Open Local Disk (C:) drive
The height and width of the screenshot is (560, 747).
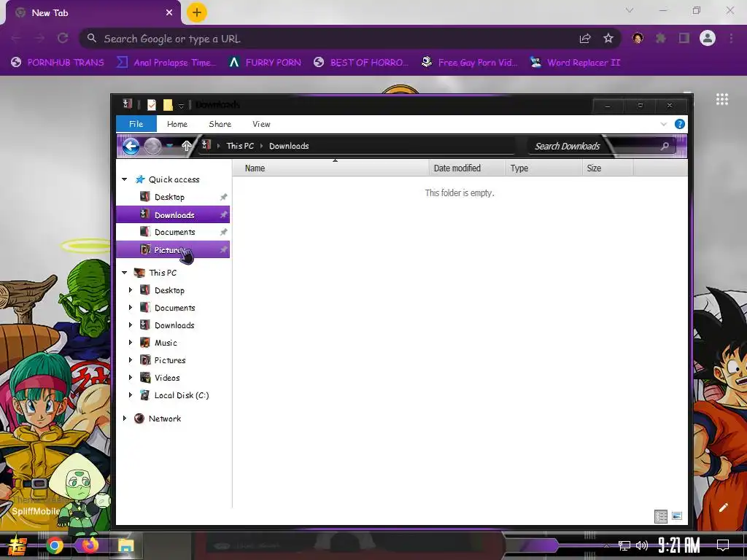(182, 395)
